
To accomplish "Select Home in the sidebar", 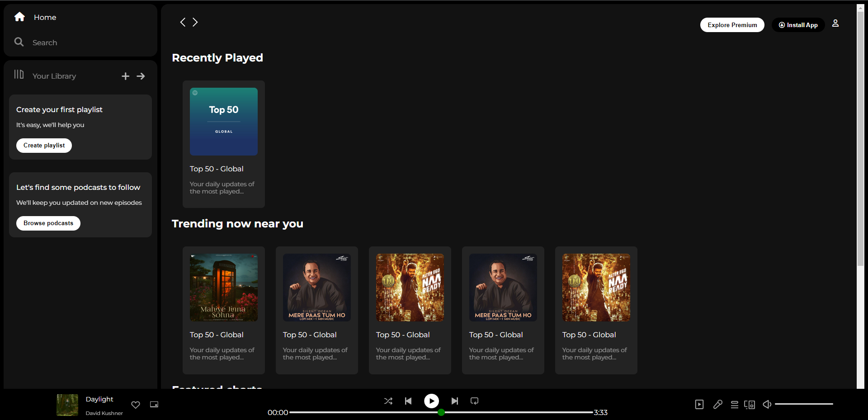I will point(45,17).
